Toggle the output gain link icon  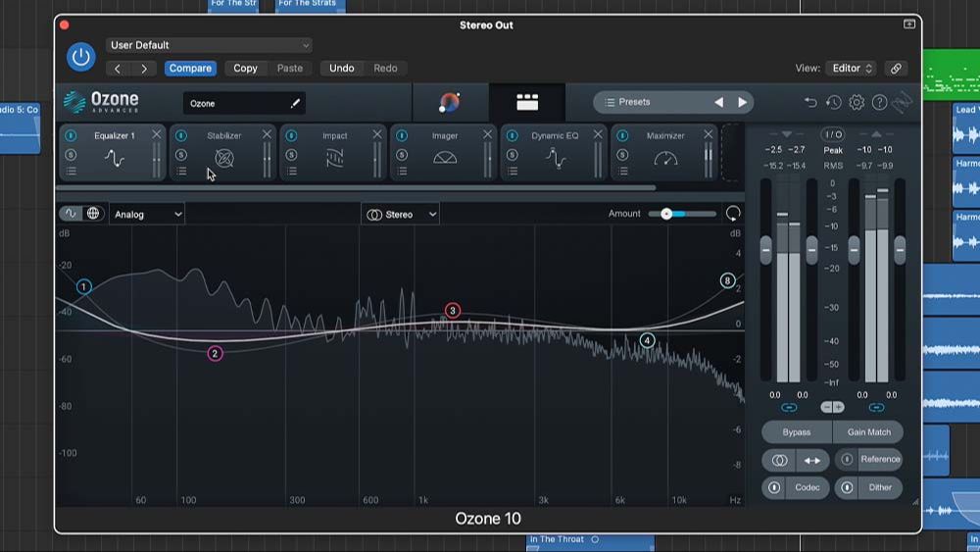tap(876, 408)
